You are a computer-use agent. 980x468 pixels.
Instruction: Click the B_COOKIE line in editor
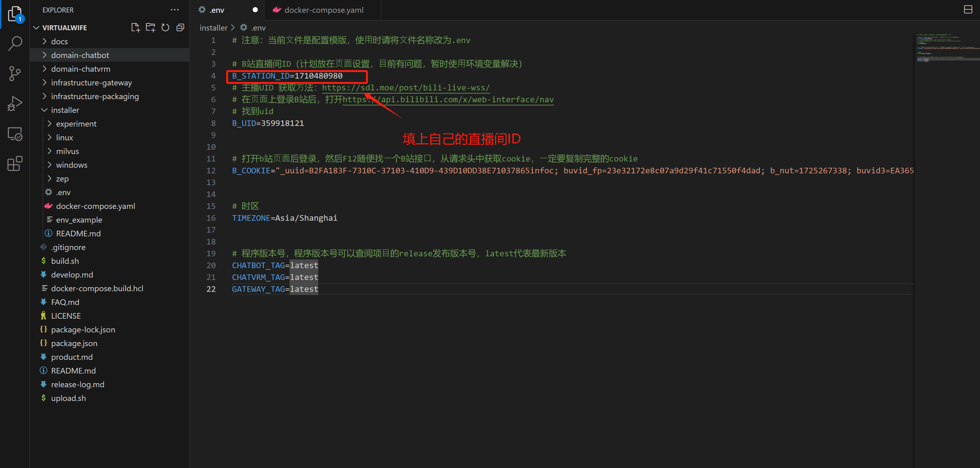(x=573, y=170)
